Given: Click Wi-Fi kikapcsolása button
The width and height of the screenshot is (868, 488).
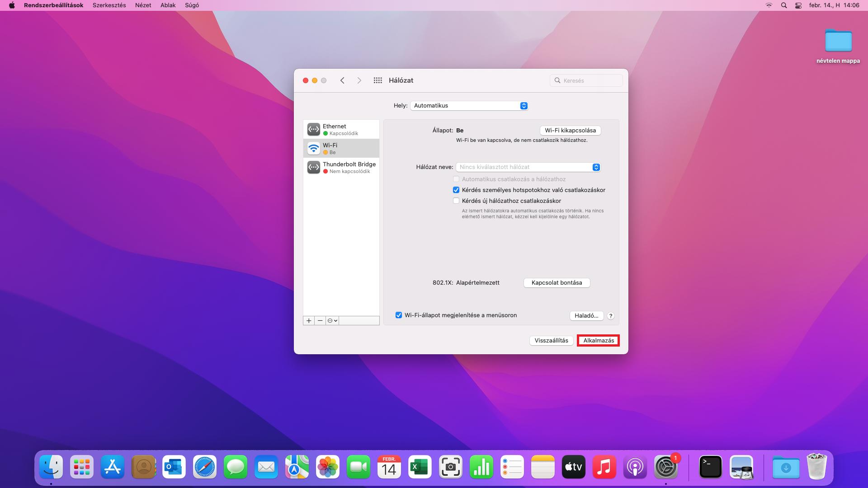Looking at the screenshot, I should 570,131.
